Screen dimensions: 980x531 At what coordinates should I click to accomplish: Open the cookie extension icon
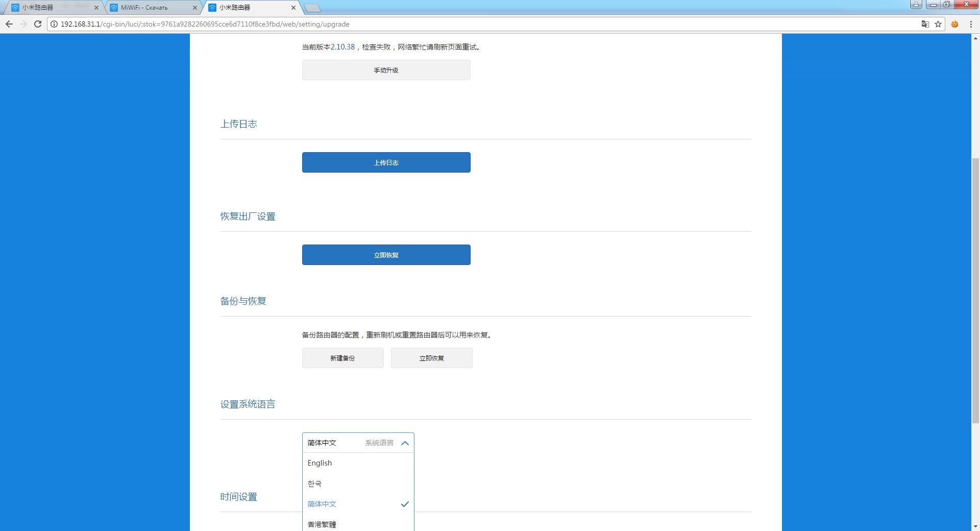954,24
